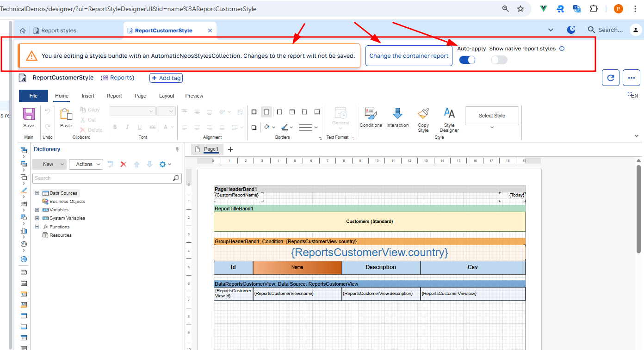The width and height of the screenshot is (644, 350).
Task: Switch to the Insert ribbon tab
Action: (x=88, y=96)
